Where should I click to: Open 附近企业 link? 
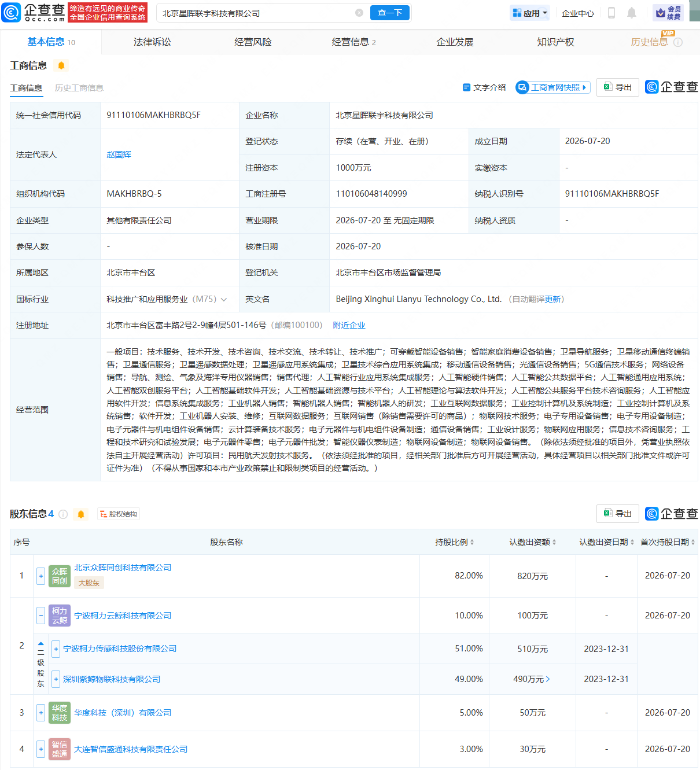[349, 325]
